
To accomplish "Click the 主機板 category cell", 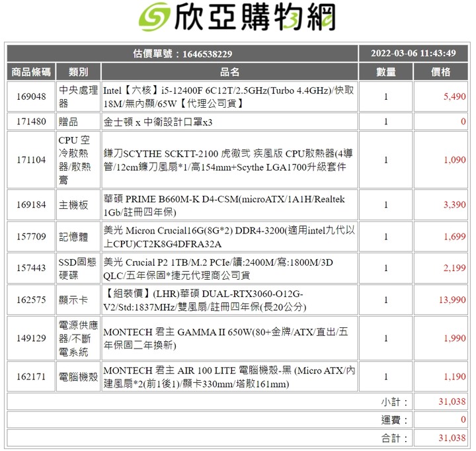I will click(x=78, y=205).
